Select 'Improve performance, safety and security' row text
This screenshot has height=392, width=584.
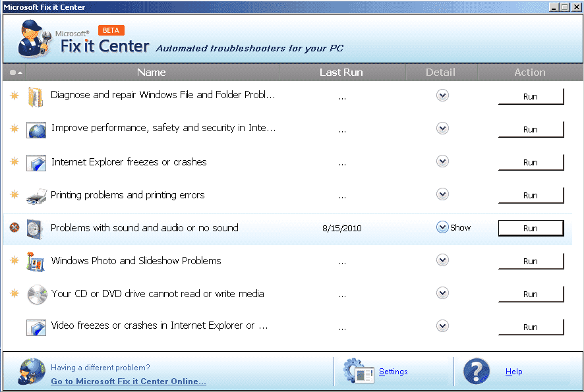[x=163, y=128]
